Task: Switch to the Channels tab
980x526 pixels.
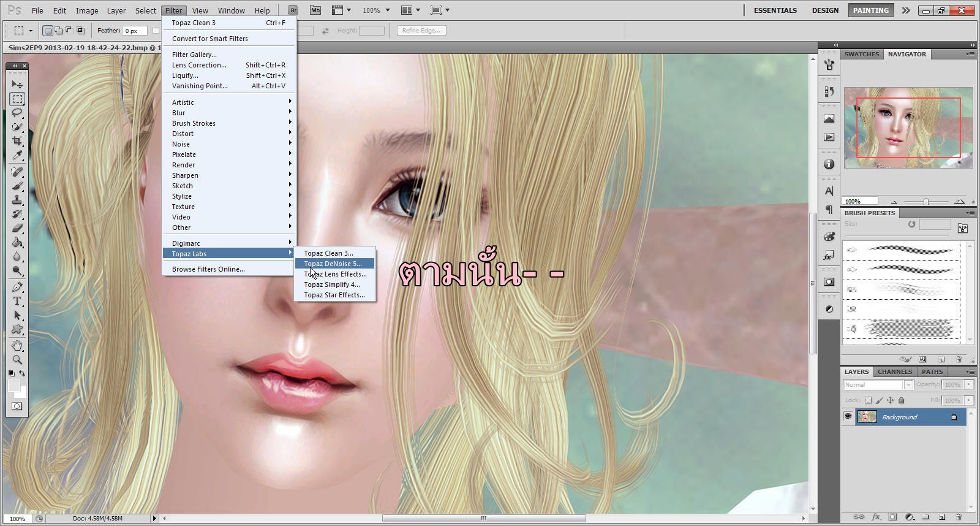Action: (x=894, y=372)
